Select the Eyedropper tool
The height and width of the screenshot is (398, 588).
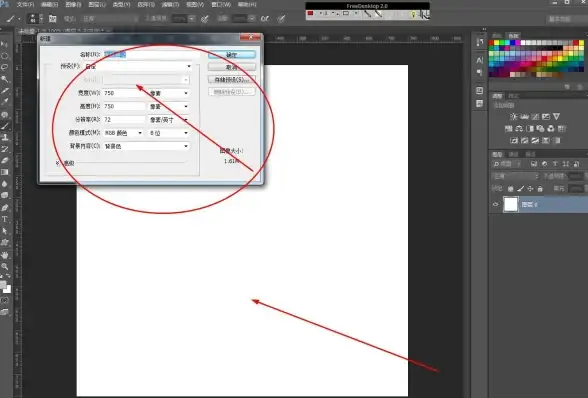pyautogui.click(x=4, y=102)
